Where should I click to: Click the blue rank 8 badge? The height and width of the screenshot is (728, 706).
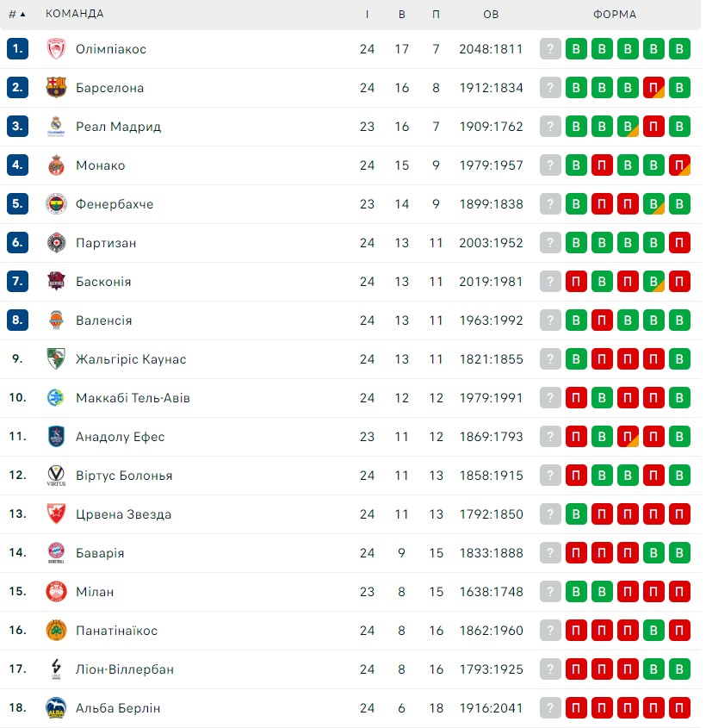pyautogui.click(x=17, y=320)
